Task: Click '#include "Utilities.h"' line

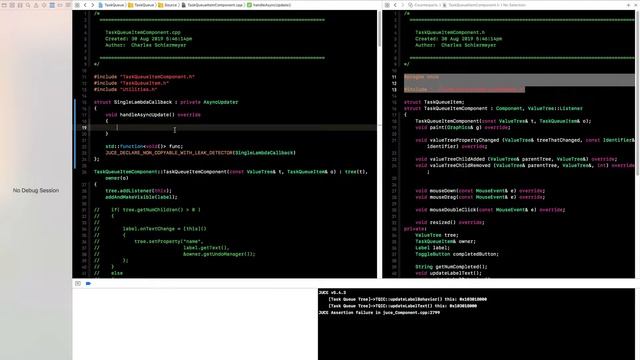Action: [125, 89]
